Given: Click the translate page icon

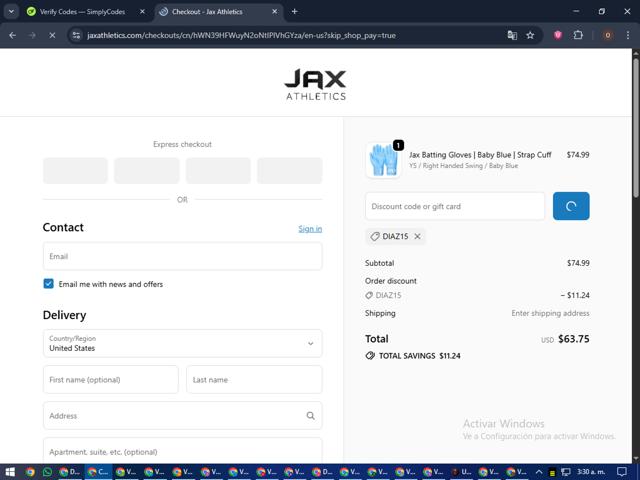Looking at the screenshot, I should pos(512,36).
